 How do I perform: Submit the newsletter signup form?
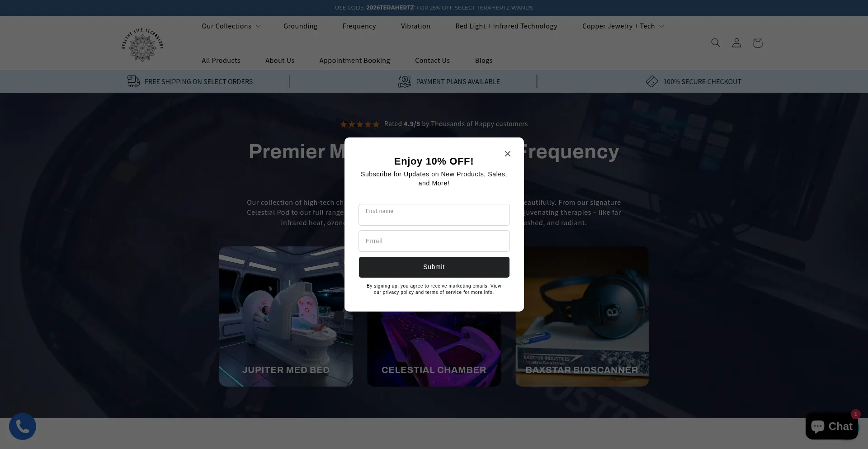pos(434,267)
